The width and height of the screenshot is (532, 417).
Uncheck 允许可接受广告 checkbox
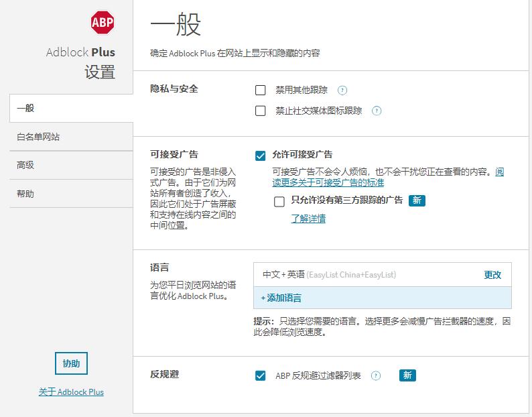(260, 156)
